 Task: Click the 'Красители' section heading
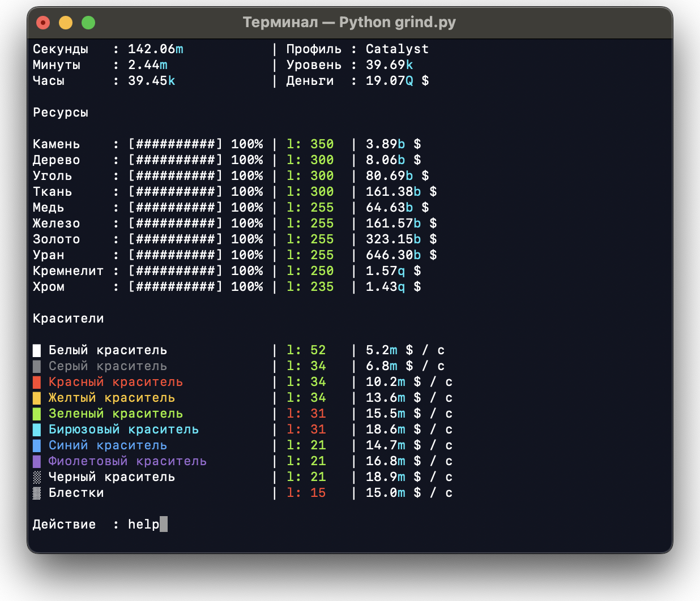point(69,319)
